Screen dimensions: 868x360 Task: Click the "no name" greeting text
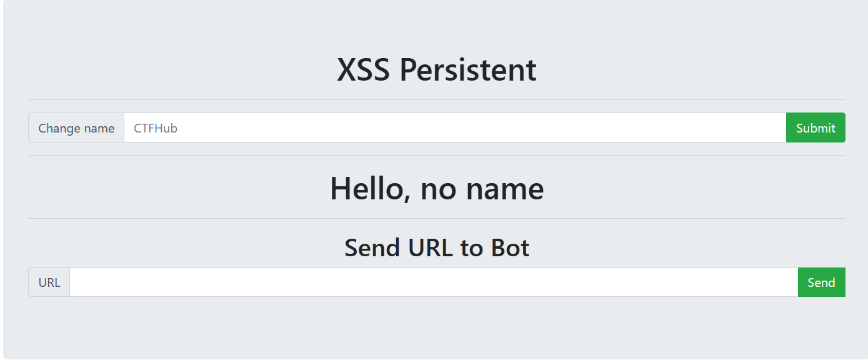click(482, 189)
